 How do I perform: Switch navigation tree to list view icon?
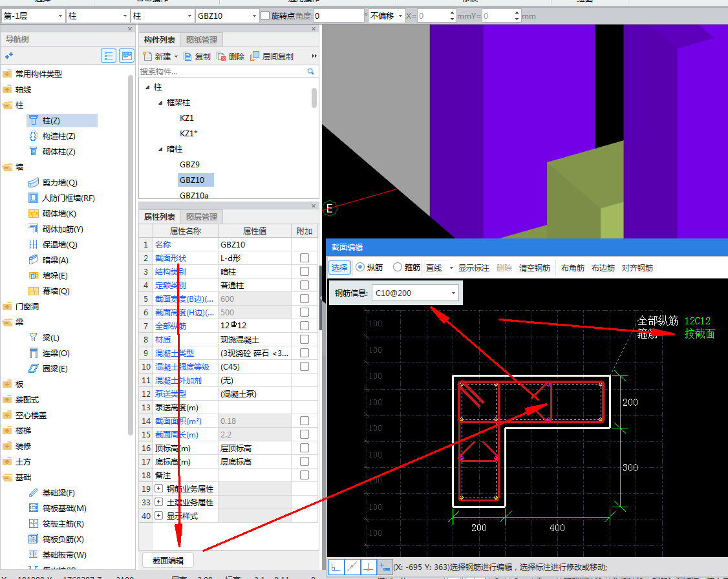tap(109, 56)
